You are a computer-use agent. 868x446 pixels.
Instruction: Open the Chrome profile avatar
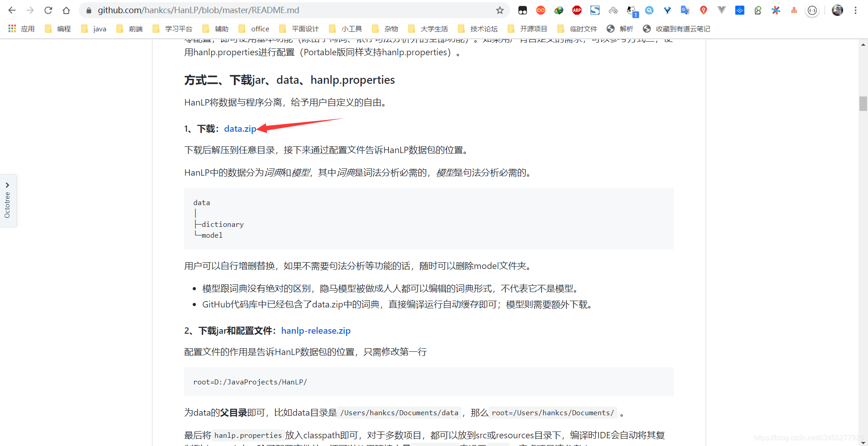(x=837, y=10)
